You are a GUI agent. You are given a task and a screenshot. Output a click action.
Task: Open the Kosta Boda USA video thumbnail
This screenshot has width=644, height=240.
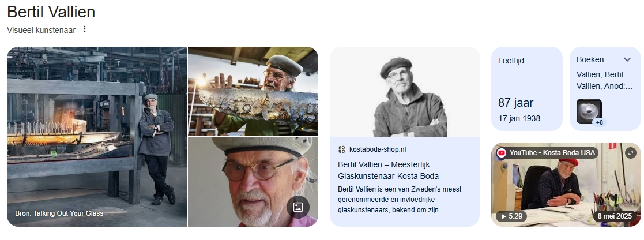click(566, 185)
